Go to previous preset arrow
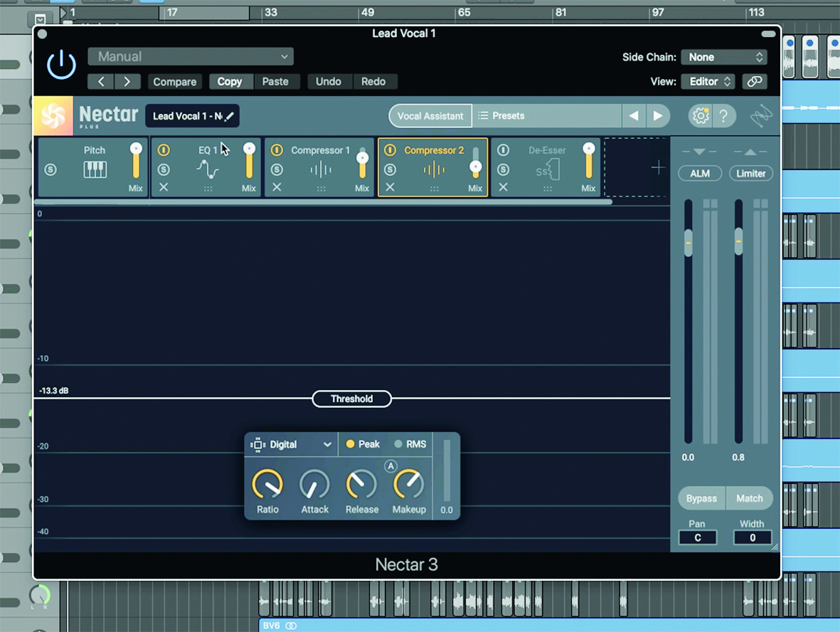The height and width of the screenshot is (632, 840). pyautogui.click(x=101, y=81)
